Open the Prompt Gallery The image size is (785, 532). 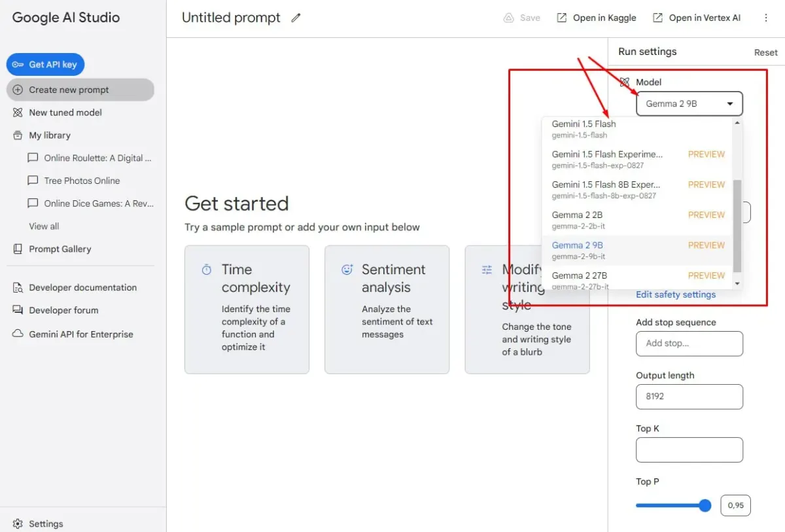pyautogui.click(x=60, y=249)
